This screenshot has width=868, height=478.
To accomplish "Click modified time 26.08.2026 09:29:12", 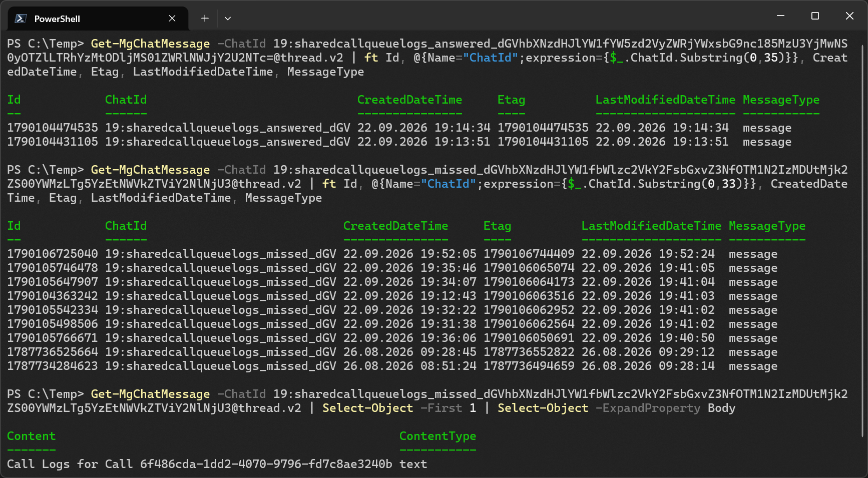I will pos(648,352).
